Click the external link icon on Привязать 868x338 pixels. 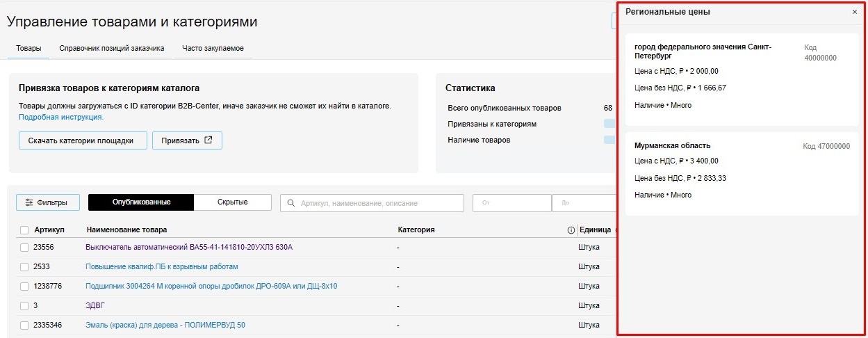208,140
